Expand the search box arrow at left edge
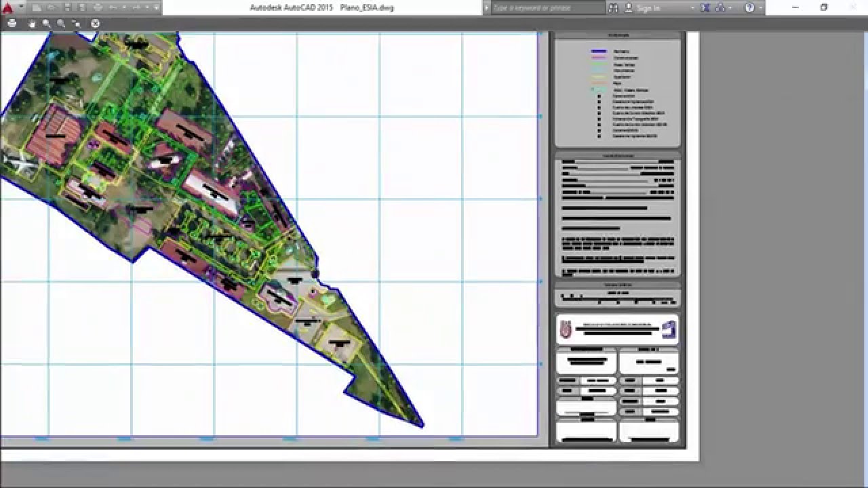Viewport: 868px width, 488px height. coord(486,7)
